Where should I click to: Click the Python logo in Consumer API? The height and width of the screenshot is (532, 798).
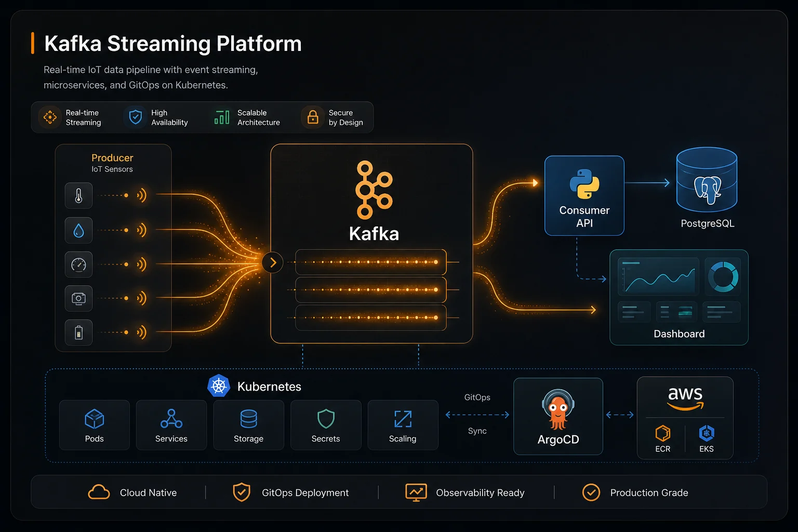click(584, 184)
